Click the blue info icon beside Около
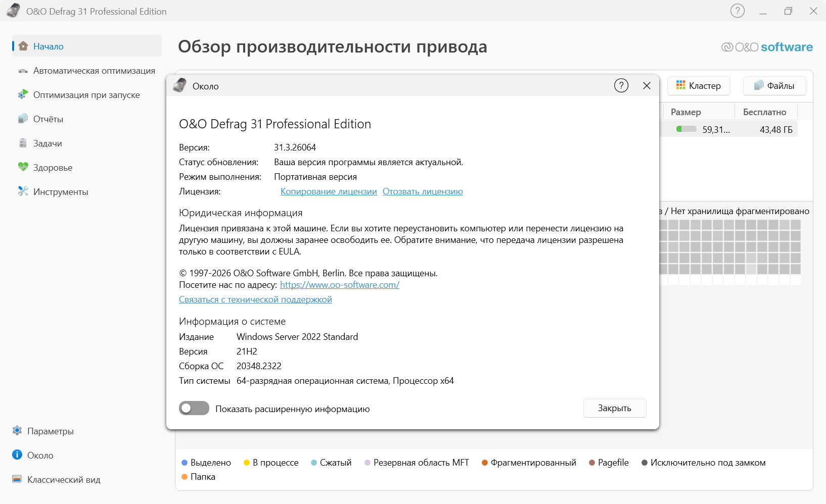 (x=17, y=455)
